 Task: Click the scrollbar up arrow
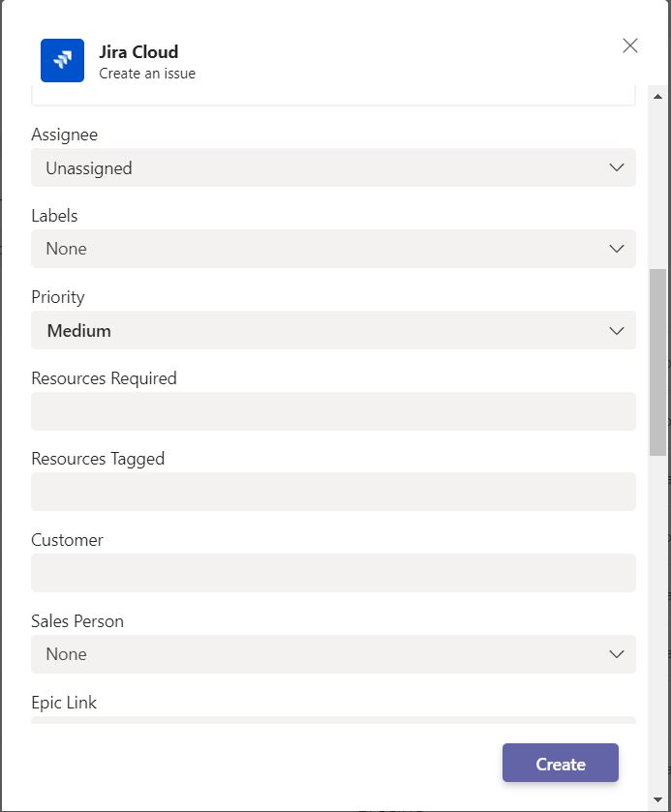click(658, 97)
